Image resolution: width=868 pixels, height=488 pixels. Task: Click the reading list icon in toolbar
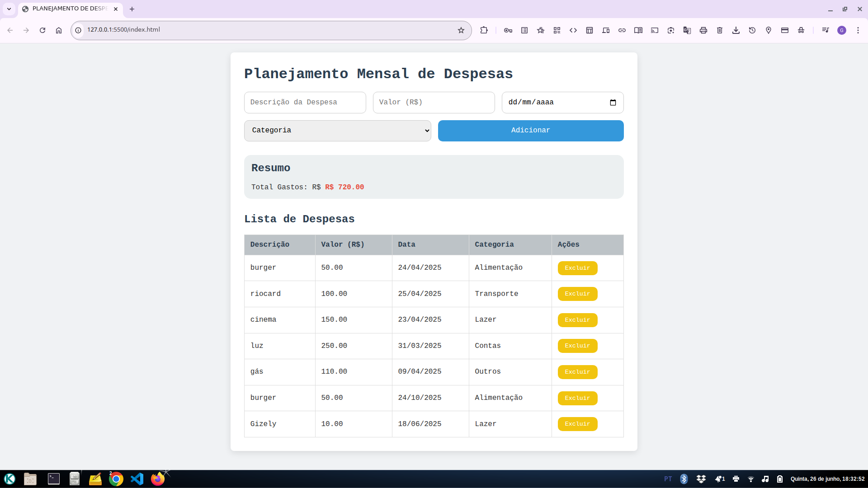(x=524, y=30)
